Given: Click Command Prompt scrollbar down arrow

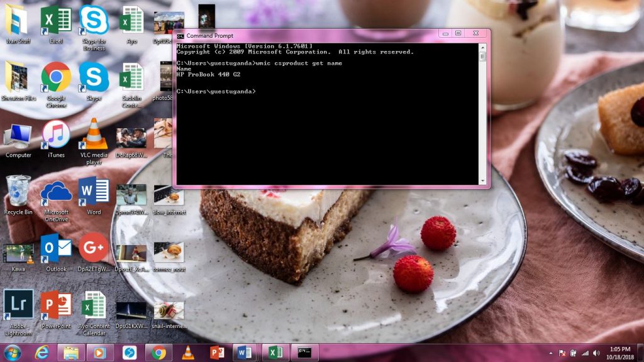Looking at the screenshot, I should [x=482, y=180].
